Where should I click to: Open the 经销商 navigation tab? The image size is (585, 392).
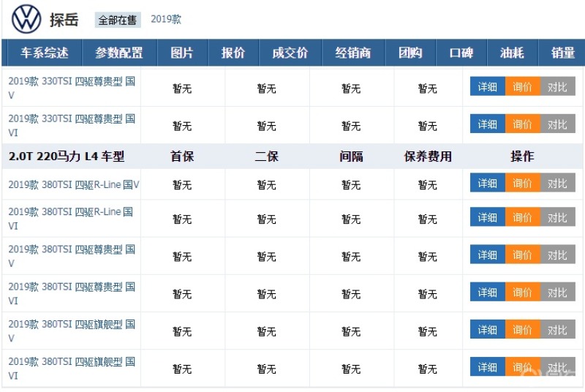(353, 53)
